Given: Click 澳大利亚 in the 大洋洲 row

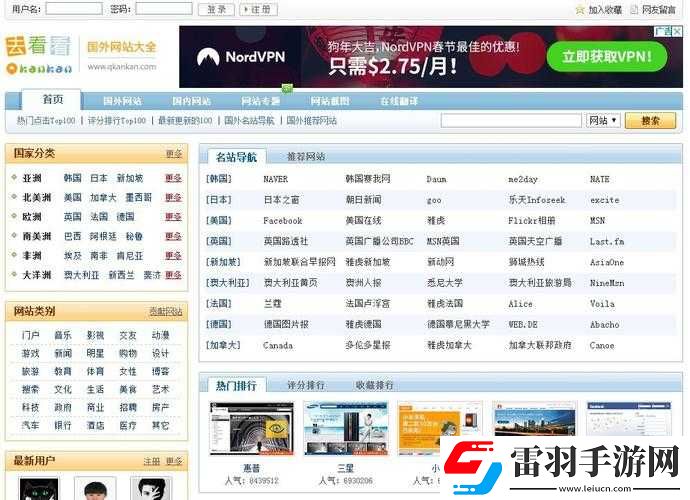Looking at the screenshot, I should coord(81,275).
